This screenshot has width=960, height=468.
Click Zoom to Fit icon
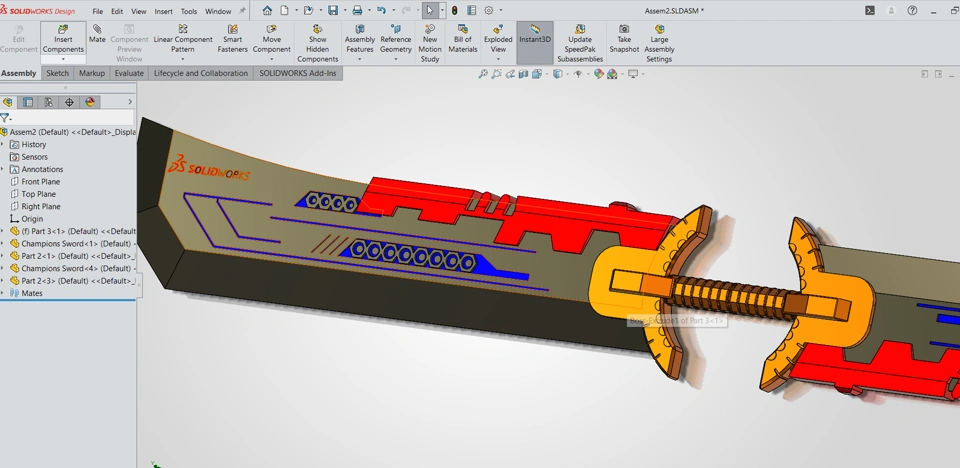pos(483,74)
